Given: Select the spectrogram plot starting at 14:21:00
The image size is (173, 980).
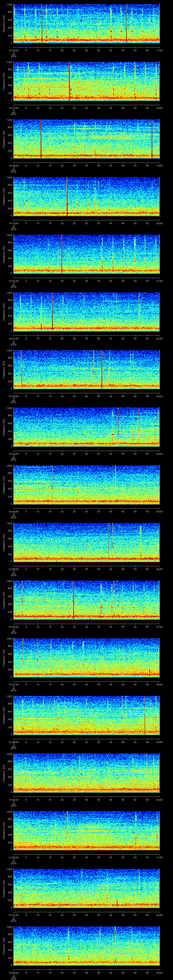Looking at the screenshot, I should [x=86, y=312].
